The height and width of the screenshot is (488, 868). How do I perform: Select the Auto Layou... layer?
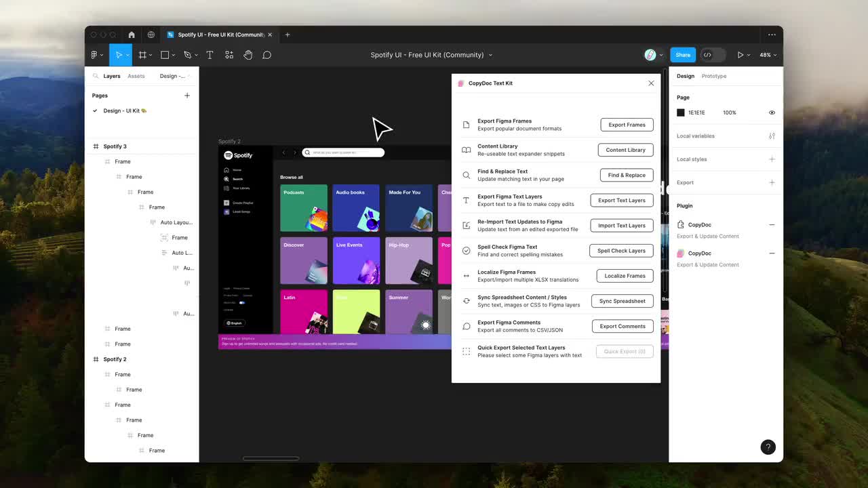[176, 222]
